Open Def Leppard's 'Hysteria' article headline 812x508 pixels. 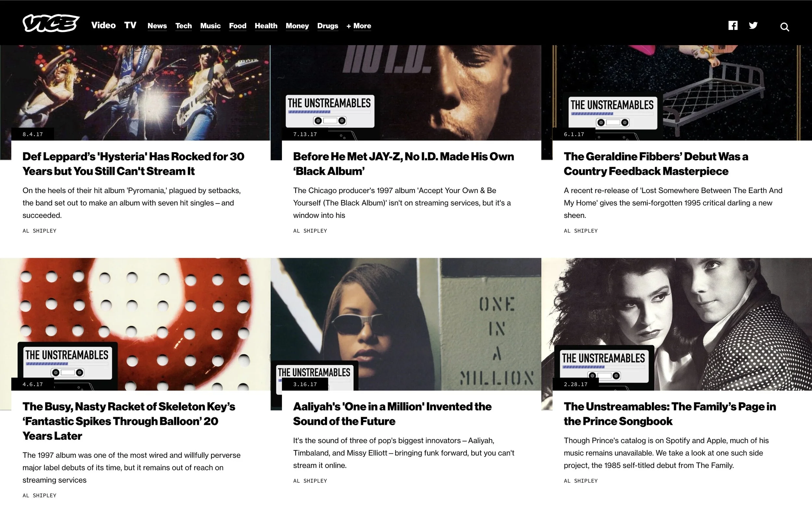[133, 163]
